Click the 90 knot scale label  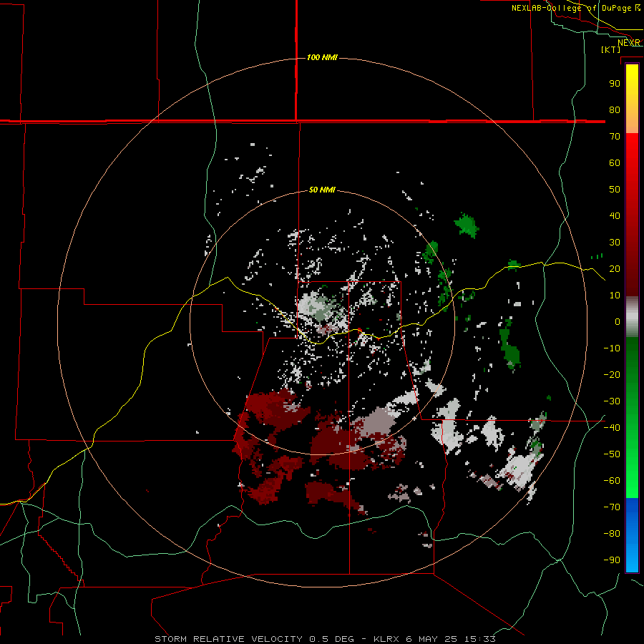pos(615,84)
